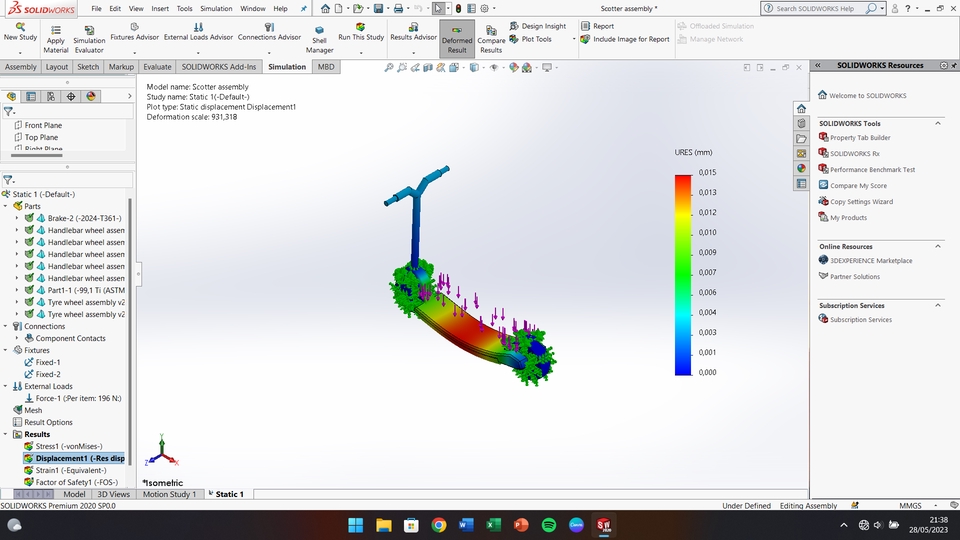This screenshot has height=540, width=960.
Task: Collapse the Online Resources section
Action: [x=937, y=246]
